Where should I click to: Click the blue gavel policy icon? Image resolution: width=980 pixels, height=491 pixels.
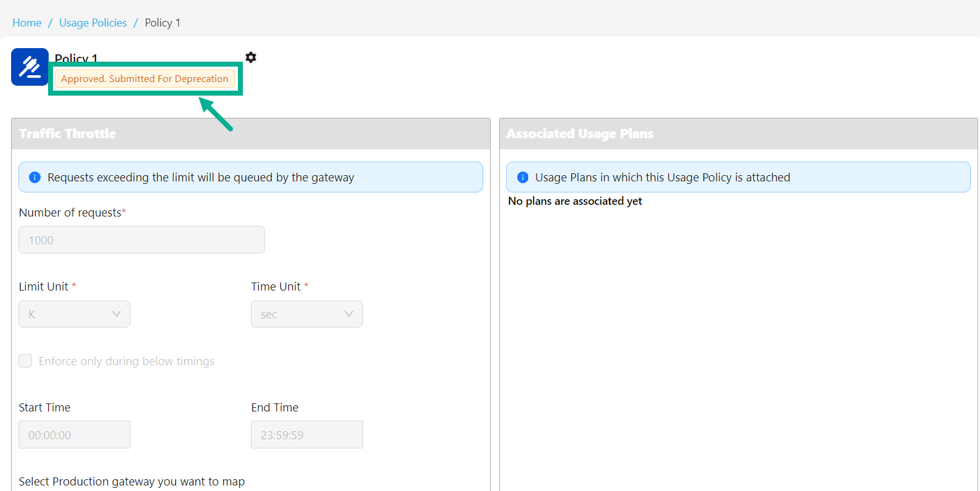coord(30,67)
